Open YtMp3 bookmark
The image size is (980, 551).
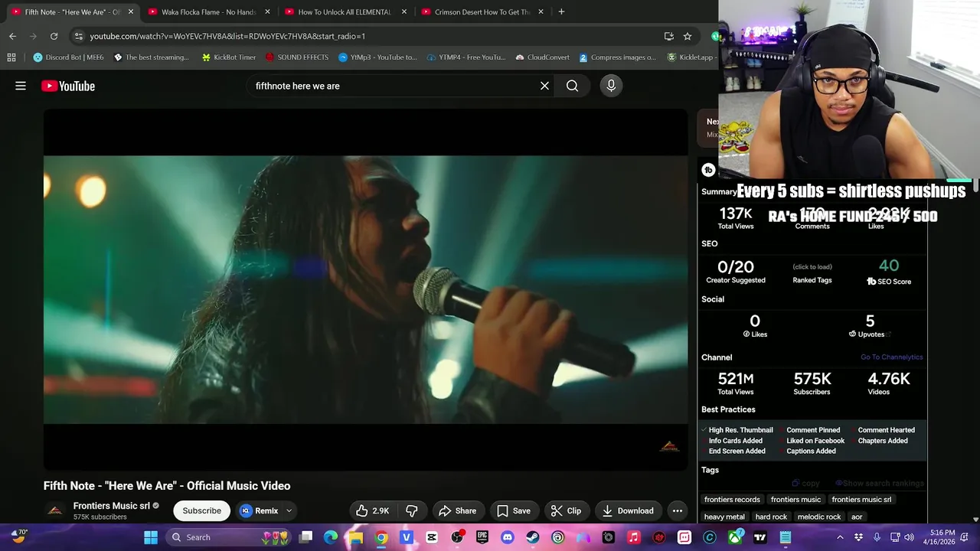coord(377,57)
